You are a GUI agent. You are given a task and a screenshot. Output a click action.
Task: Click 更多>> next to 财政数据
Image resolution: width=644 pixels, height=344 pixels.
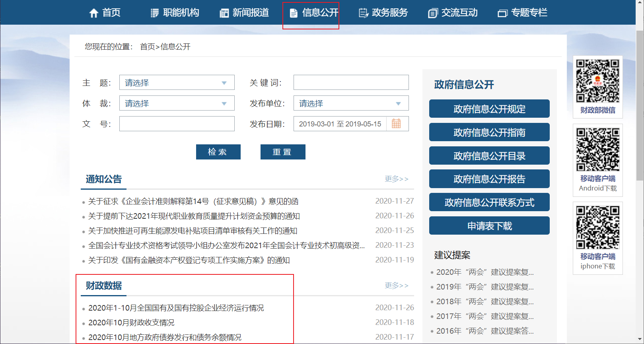[397, 286]
